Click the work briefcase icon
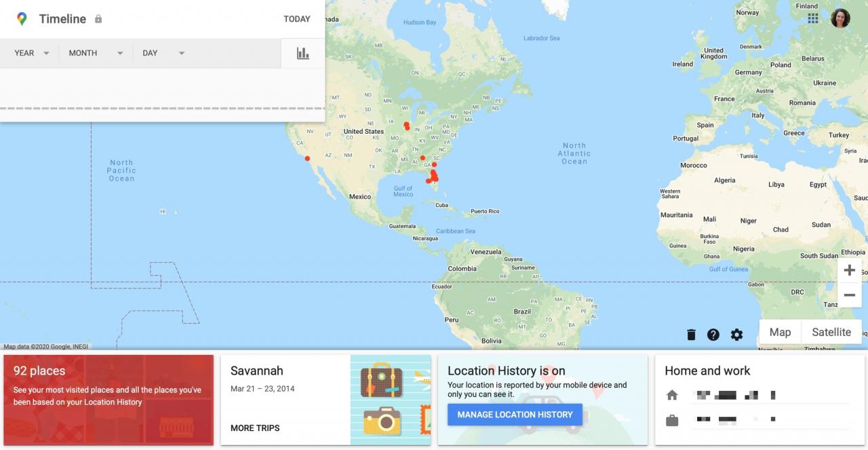 coord(672,421)
